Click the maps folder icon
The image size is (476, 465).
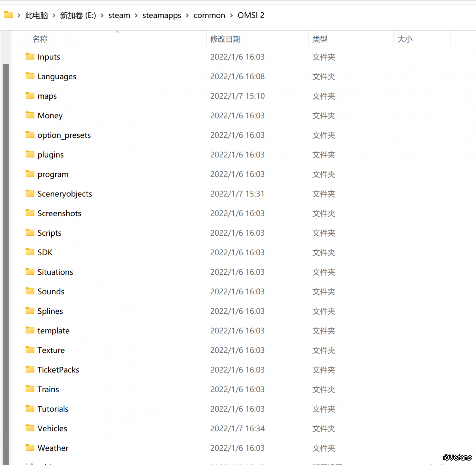[x=30, y=96]
